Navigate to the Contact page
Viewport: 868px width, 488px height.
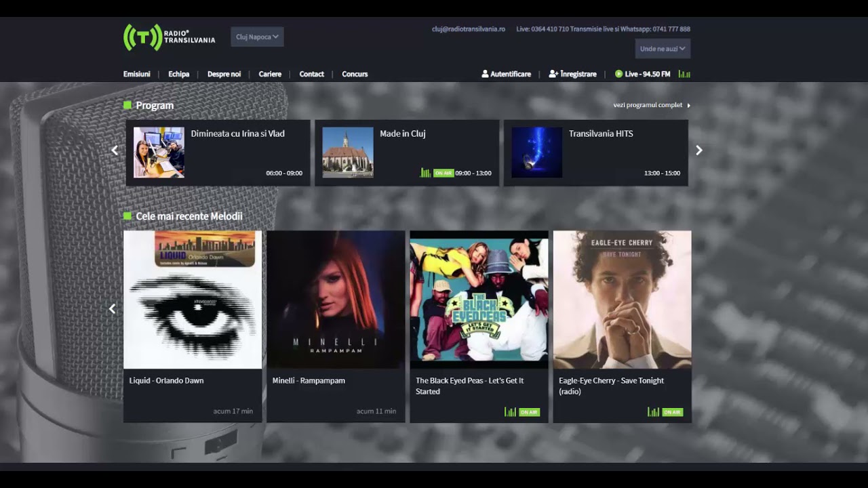(x=312, y=74)
